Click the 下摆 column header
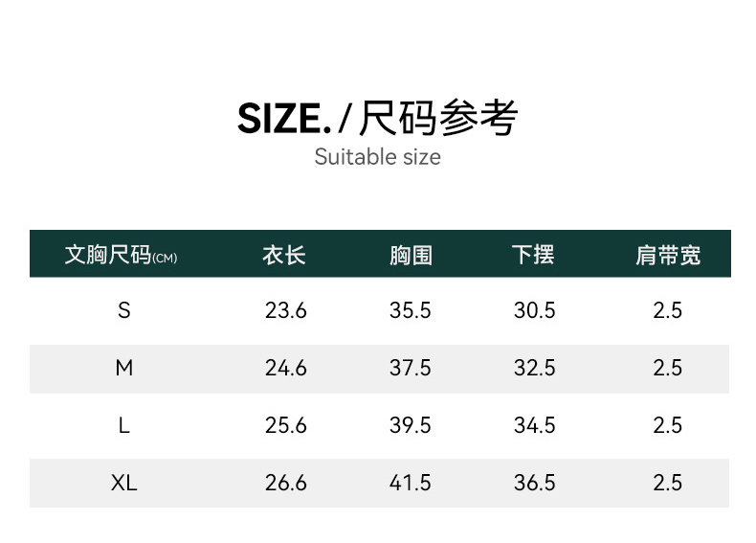 tap(533, 255)
